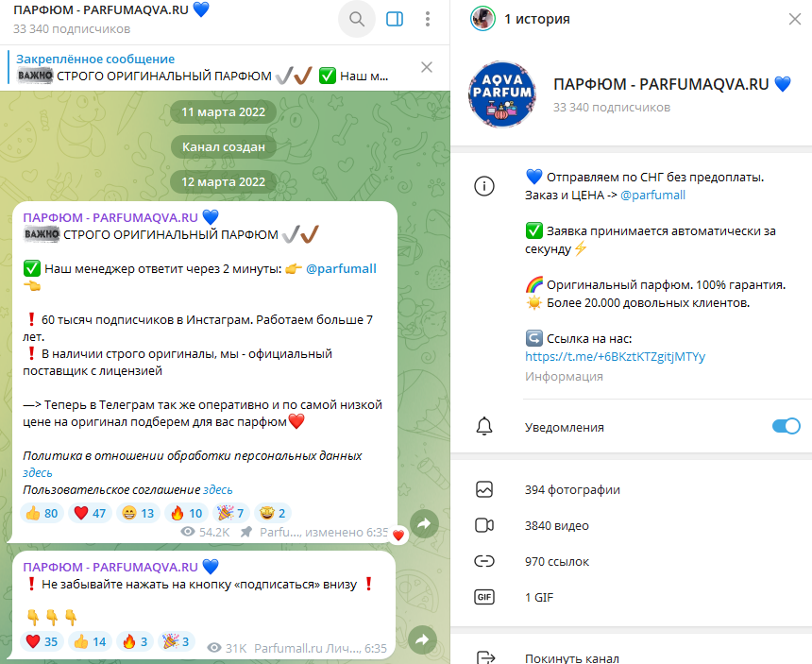The image size is (812, 664).
Task: Click the GIF badge icon
Action: pos(484,597)
